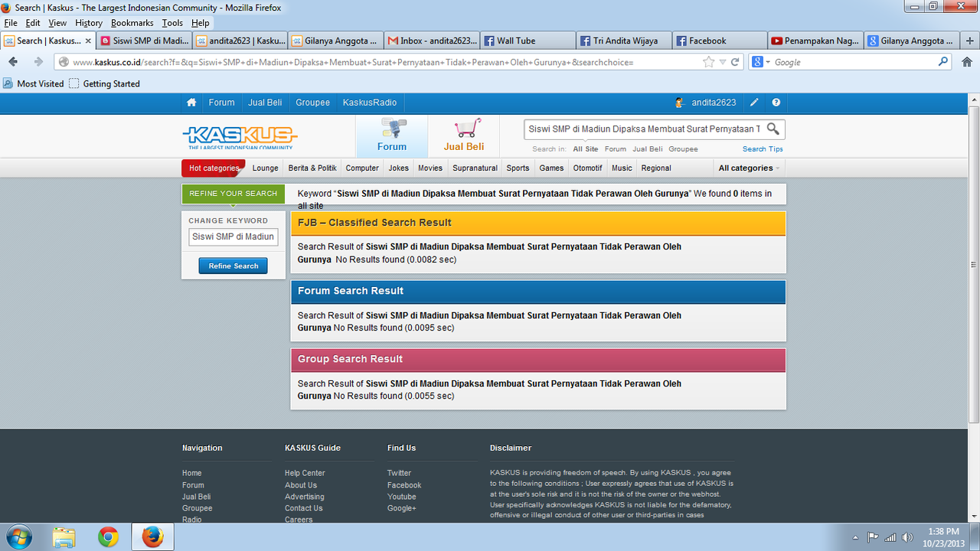Click the Firefox taskbar icon
Image resolution: width=980 pixels, height=551 pixels.
point(152,537)
